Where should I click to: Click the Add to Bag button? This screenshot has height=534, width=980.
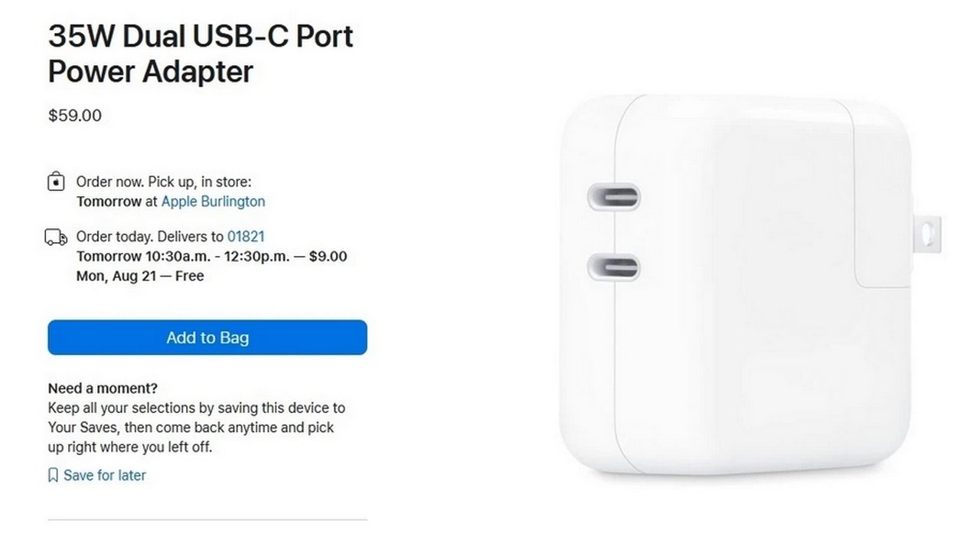point(207,338)
